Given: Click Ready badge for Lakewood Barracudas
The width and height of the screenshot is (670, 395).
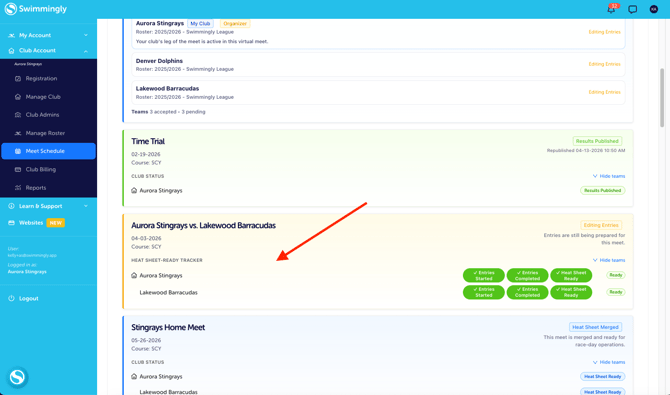Looking at the screenshot, I should click(x=616, y=292).
